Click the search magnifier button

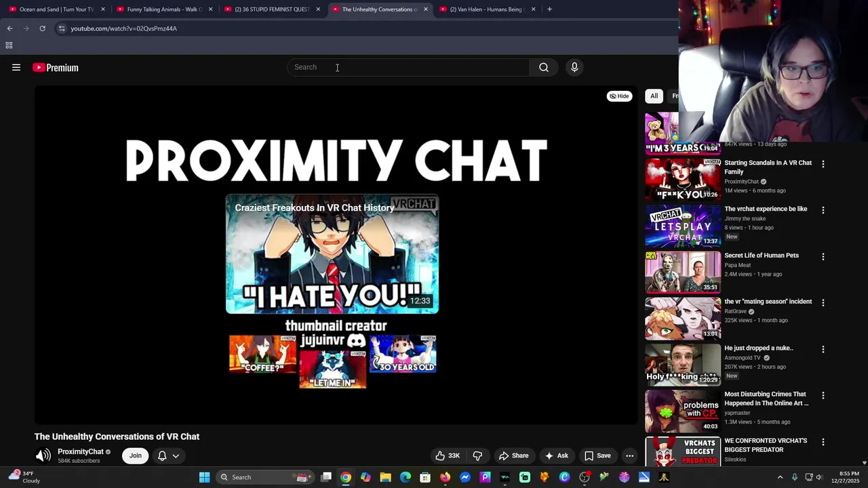(x=544, y=67)
